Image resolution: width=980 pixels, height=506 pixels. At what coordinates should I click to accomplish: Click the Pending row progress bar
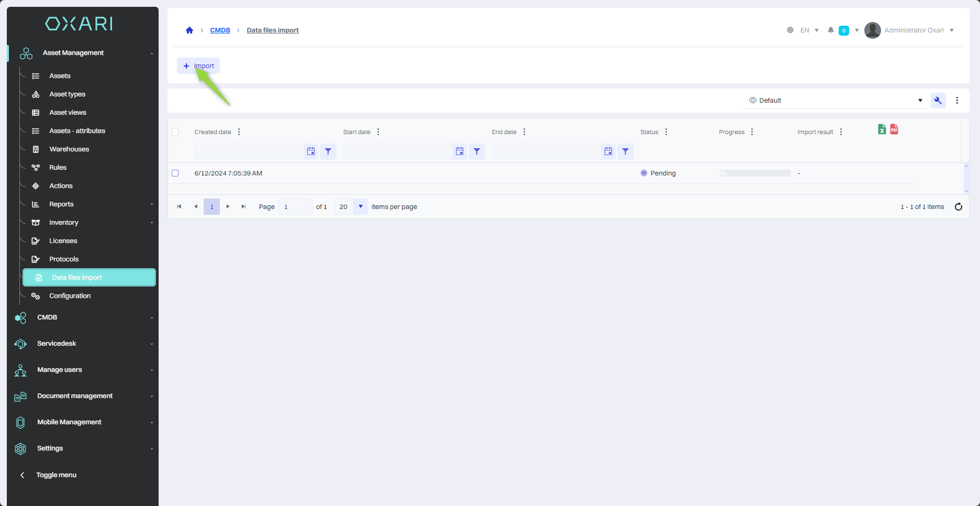click(x=755, y=173)
